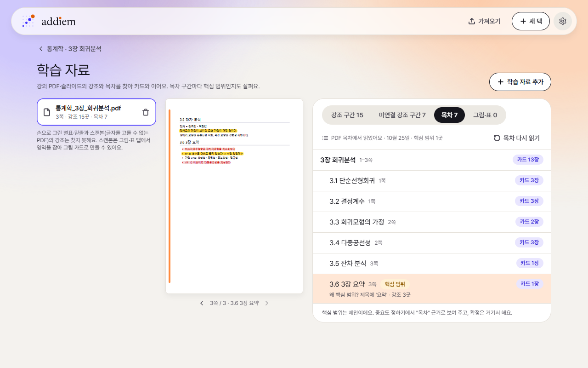Open the 그림·표 0 tab
Viewport: 588px width, 368px height.
pyautogui.click(x=485, y=115)
